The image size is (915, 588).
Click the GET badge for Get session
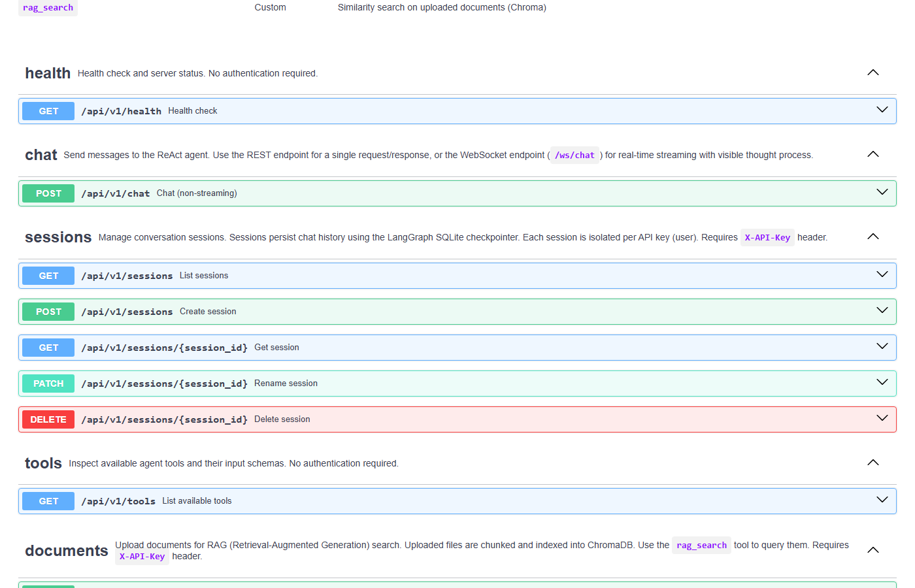pyautogui.click(x=48, y=348)
